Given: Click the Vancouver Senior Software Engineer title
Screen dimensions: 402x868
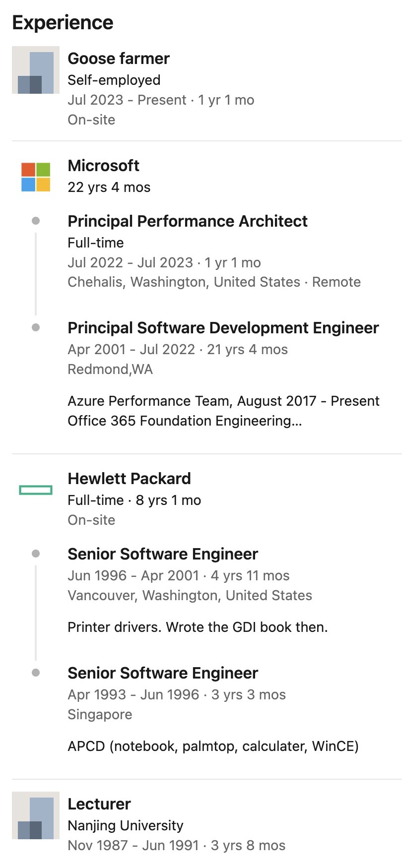Looking at the screenshot, I should click(x=163, y=554).
